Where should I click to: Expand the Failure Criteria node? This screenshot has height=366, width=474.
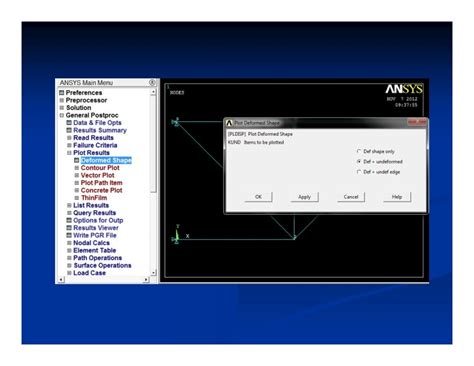69,145
